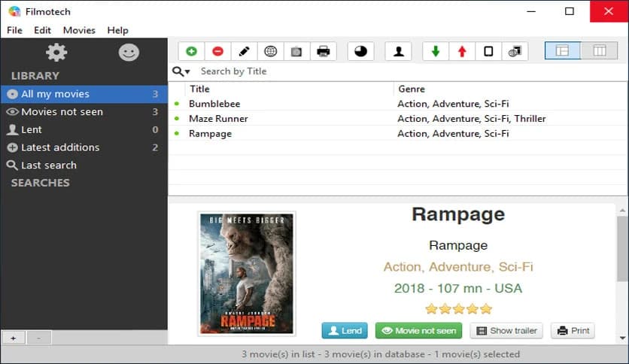Click the green add movie icon
Screen dimensions: 629x364
(191, 51)
